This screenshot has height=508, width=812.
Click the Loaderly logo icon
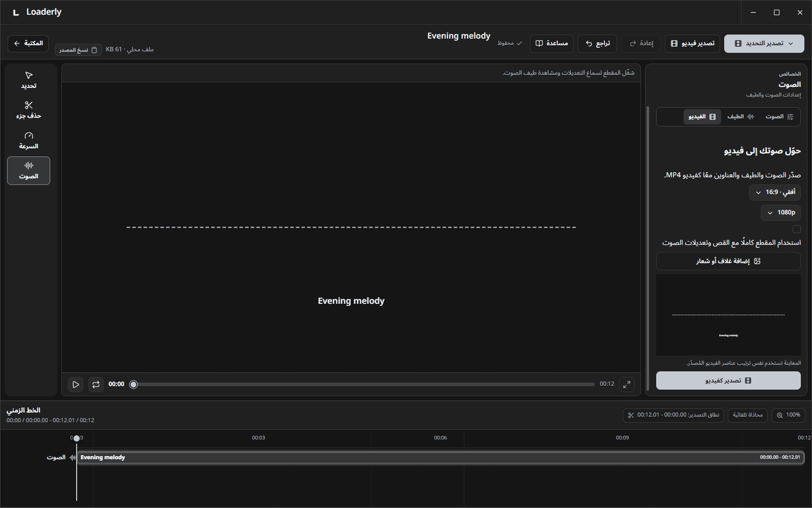[x=16, y=12]
